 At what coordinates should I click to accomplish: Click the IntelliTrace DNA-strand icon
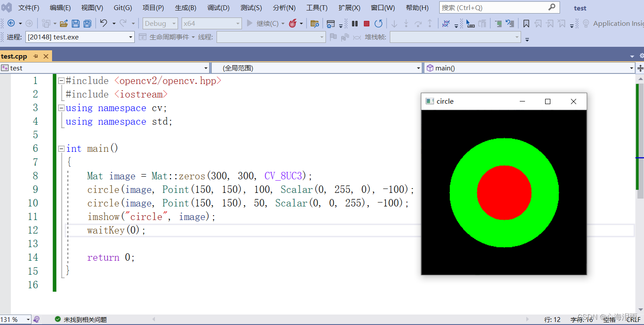point(446,24)
